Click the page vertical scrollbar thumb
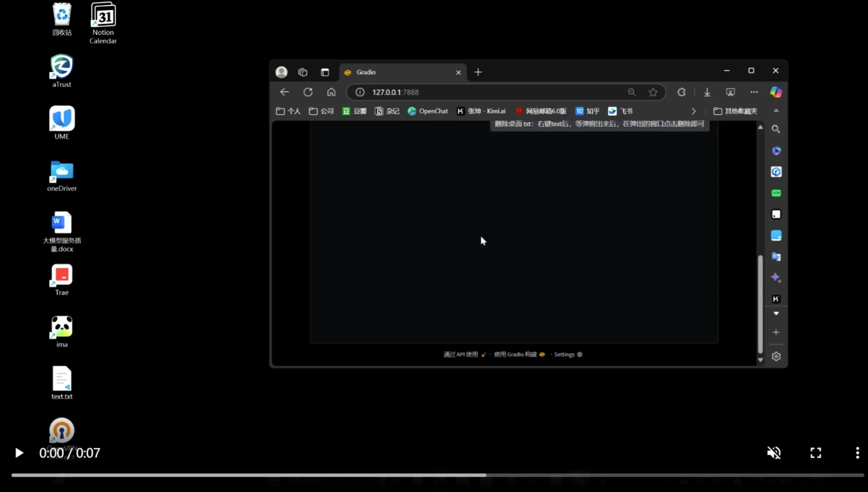The height and width of the screenshot is (492, 868). (x=760, y=304)
